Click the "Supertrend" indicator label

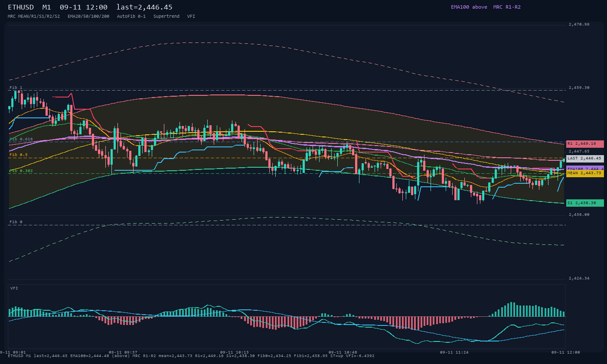pyautogui.click(x=166, y=16)
